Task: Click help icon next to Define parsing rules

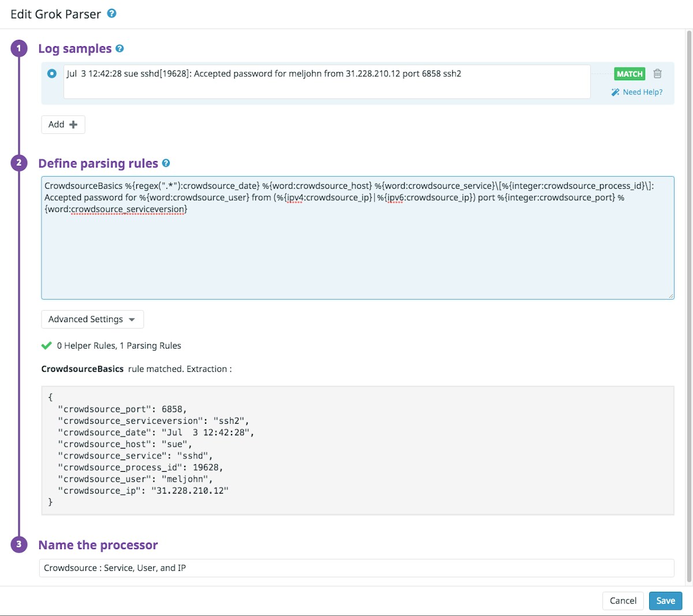Action: (166, 163)
